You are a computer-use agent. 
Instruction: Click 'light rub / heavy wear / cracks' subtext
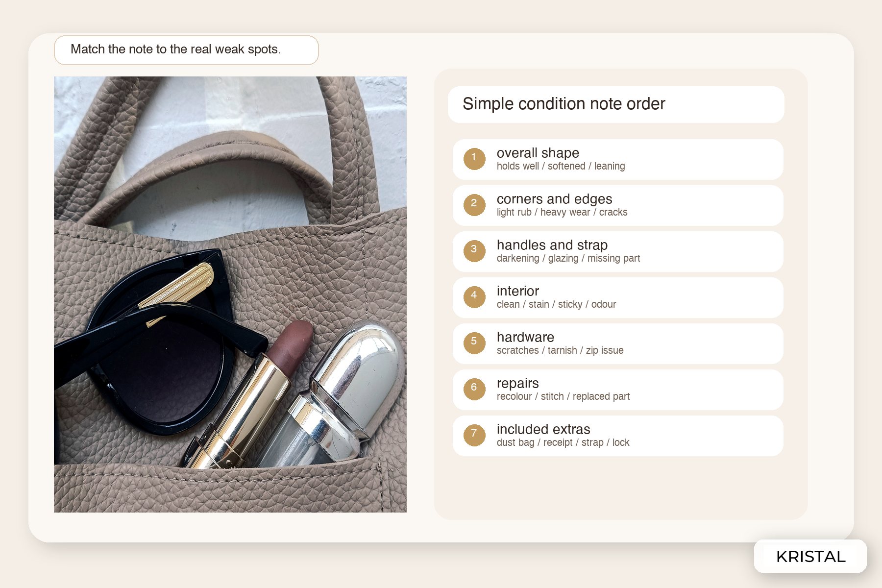coord(562,212)
